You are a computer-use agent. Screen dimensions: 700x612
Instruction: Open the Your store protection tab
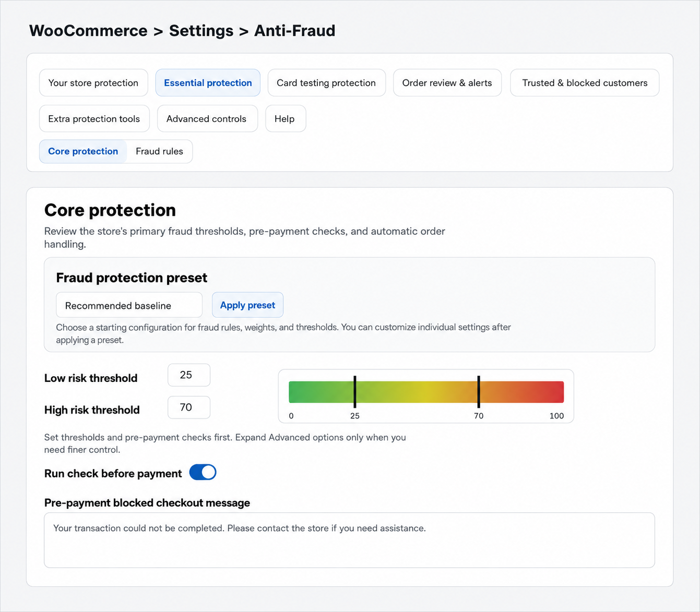[x=93, y=83]
